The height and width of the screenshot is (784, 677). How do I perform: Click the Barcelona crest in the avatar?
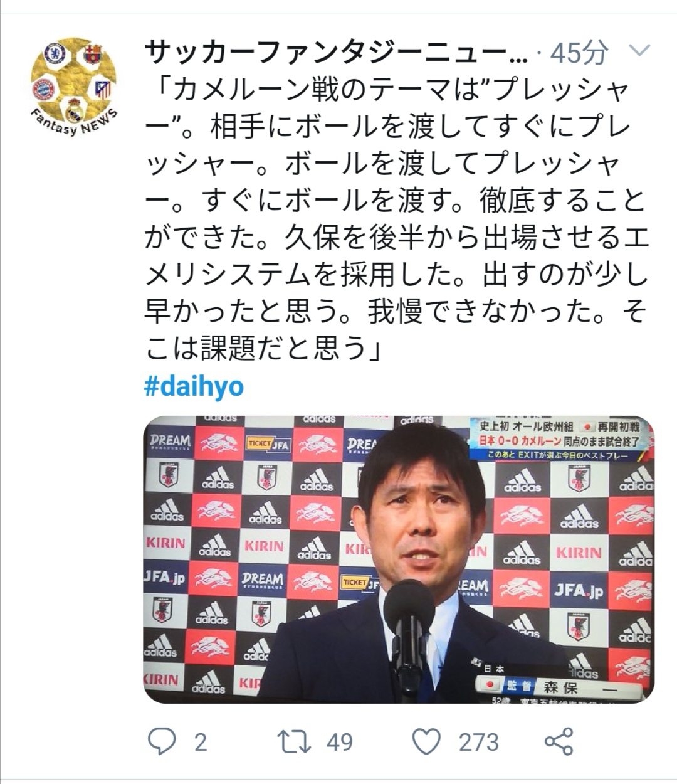(93, 55)
